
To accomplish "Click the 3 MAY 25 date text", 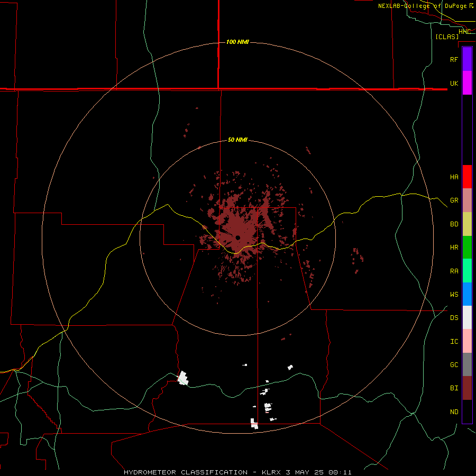I will (x=305, y=472).
